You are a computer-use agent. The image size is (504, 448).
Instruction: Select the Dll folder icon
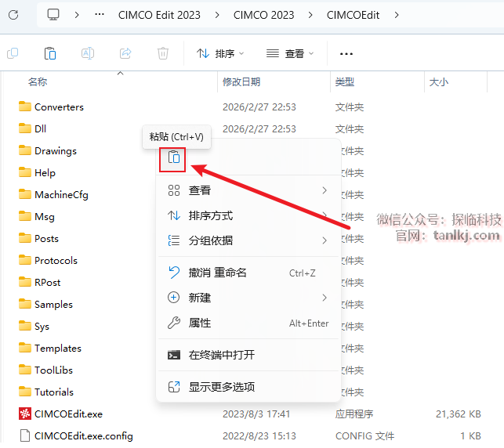pos(25,128)
